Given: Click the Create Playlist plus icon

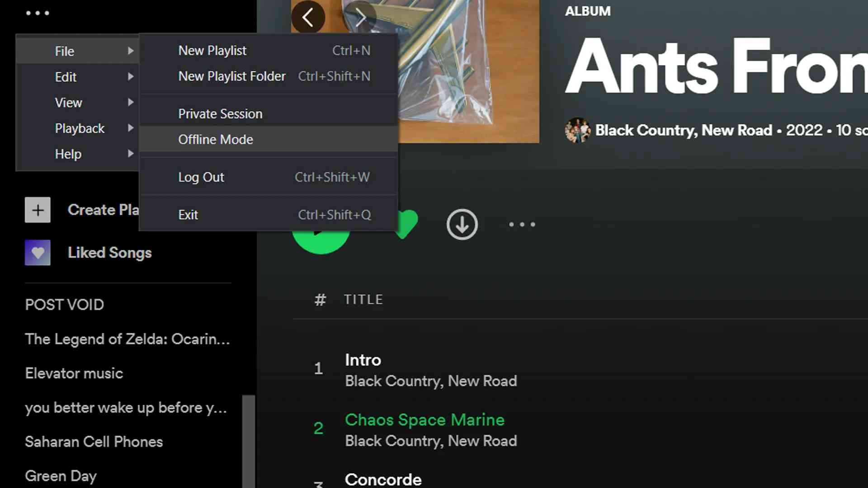Looking at the screenshot, I should click(x=37, y=210).
